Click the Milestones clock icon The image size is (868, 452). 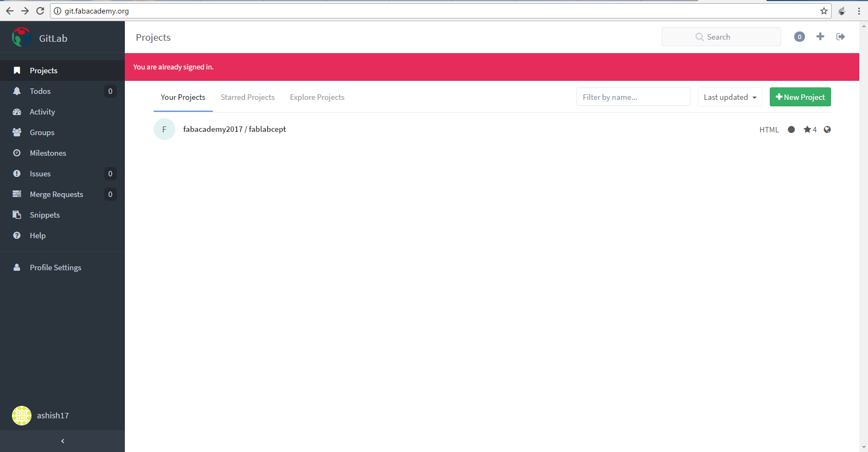(x=17, y=153)
